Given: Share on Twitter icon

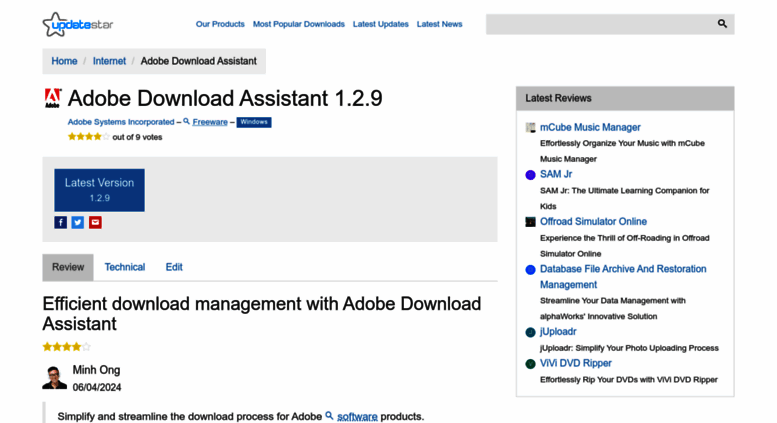Looking at the screenshot, I should click(x=78, y=222).
